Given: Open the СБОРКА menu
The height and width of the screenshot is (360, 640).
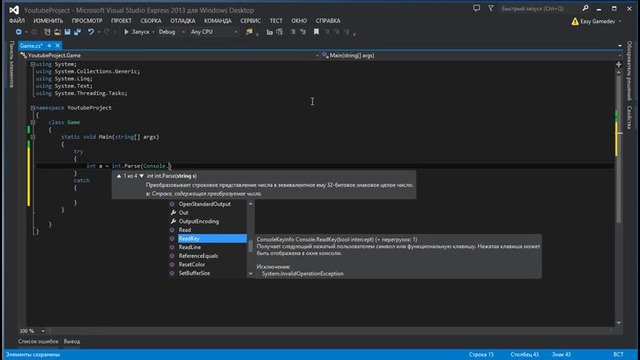Looking at the screenshot, I should click(151, 20).
